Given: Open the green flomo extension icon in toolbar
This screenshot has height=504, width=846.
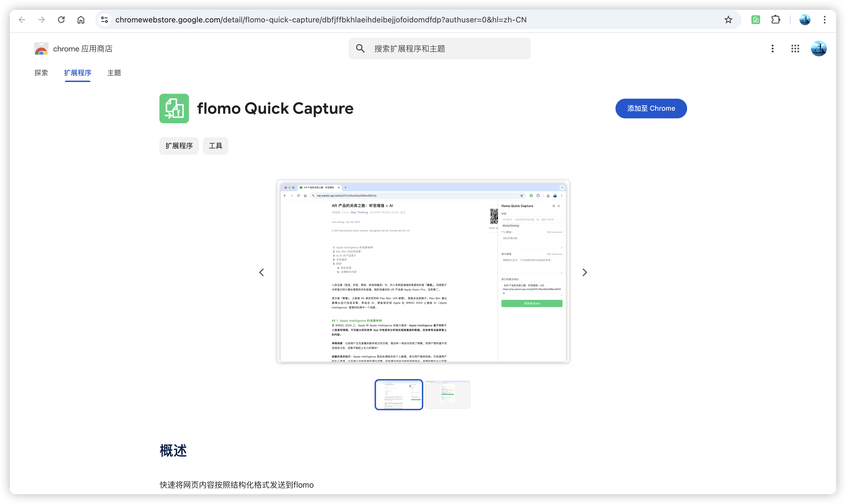Looking at the screenshot, I should (x=755, y=20).
